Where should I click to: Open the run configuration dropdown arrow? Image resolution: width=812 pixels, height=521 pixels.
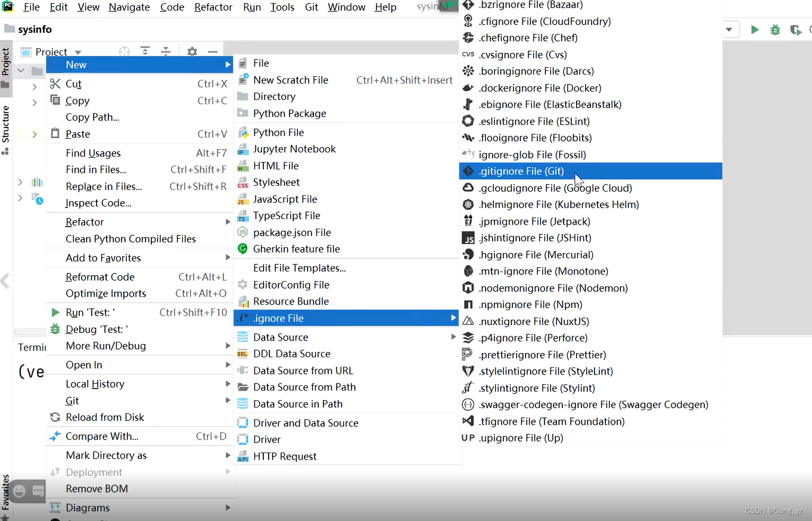(729, 30)
